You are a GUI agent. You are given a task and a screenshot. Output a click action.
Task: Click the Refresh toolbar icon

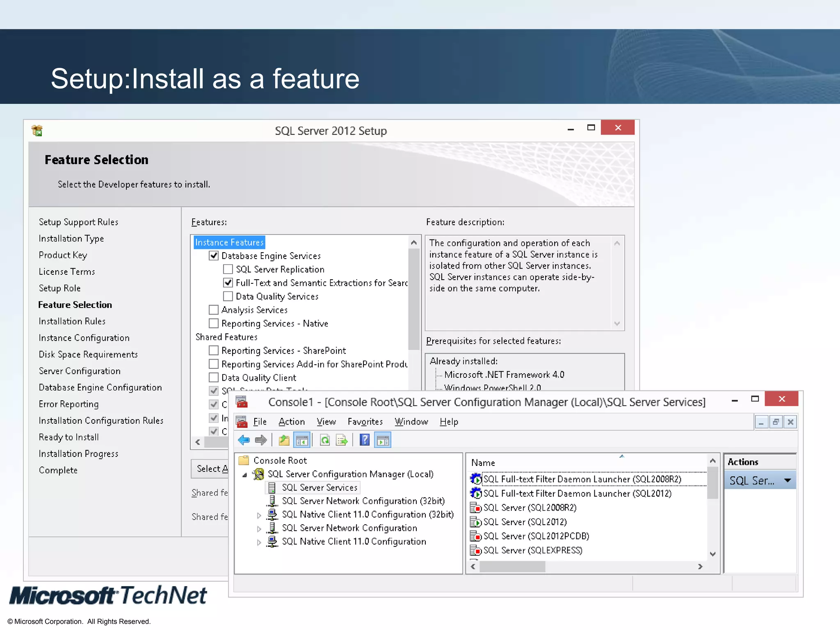324,441
